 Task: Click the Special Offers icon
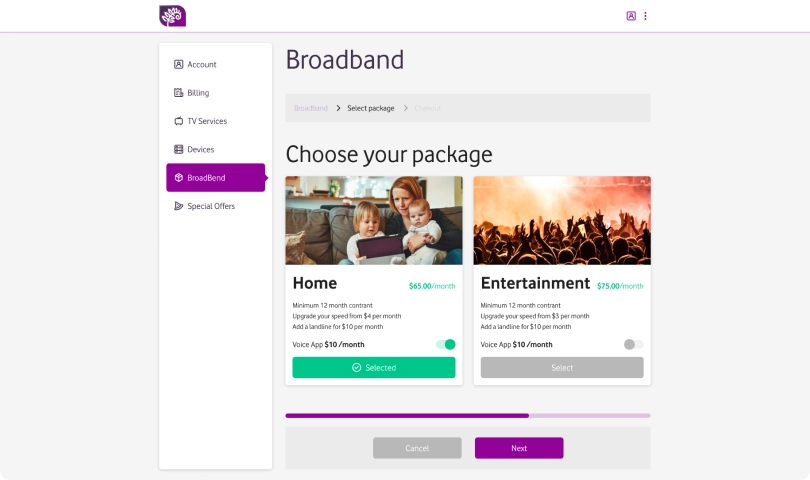click(179, 206)
